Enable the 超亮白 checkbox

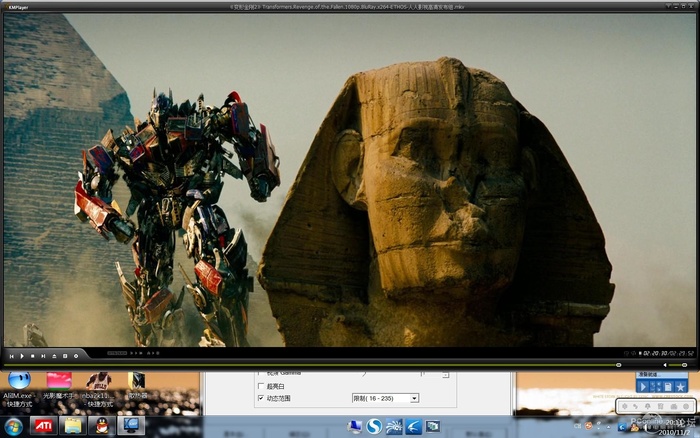262,386
